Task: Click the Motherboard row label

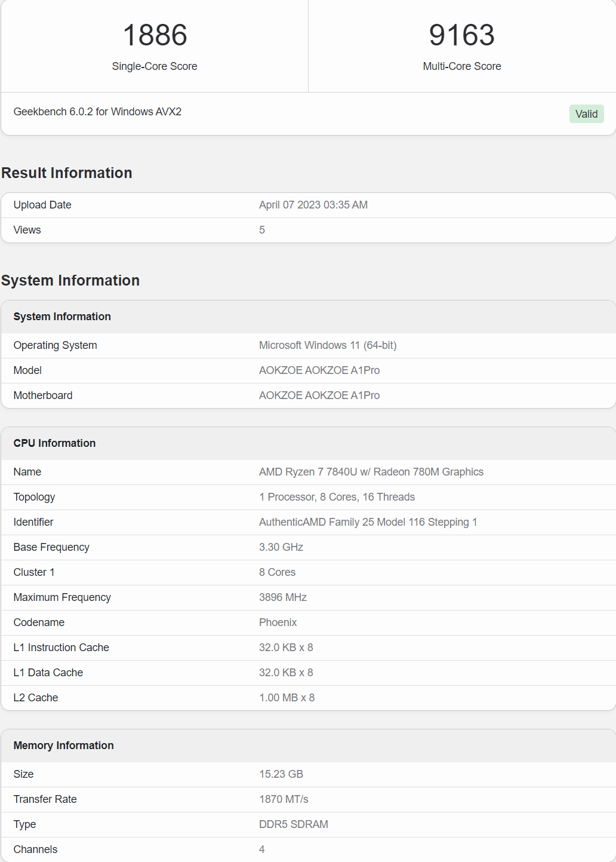Action: (x=43, y=395)
